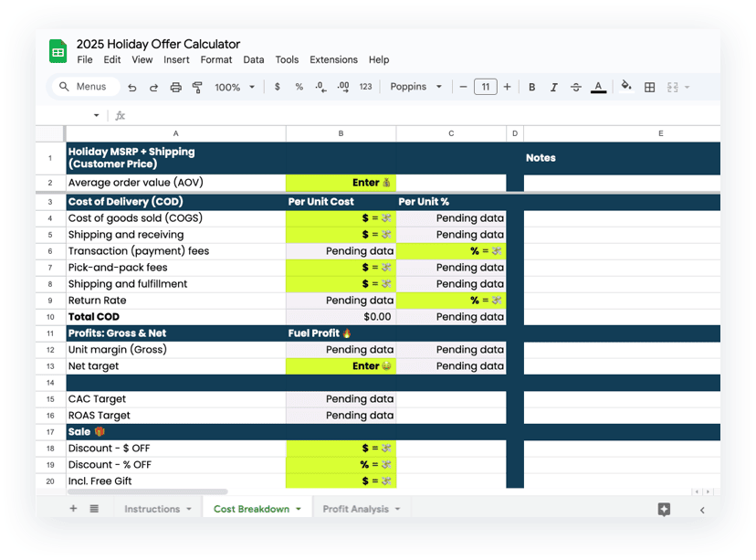Open the zoom level 100% dropdown
Image resolution: width=756 pixels, height=560 pixels.
(234, 88)
